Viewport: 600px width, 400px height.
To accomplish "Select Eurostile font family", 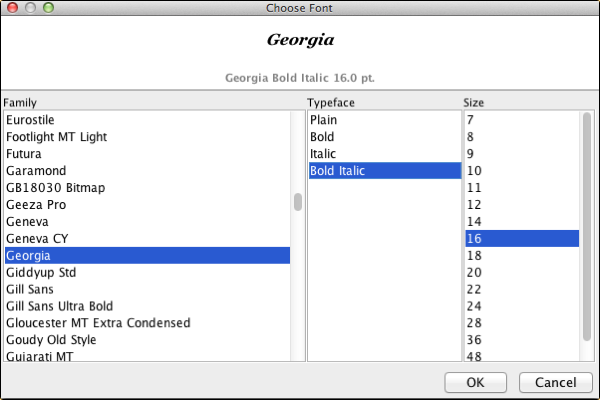I will pyautogui.click(x=147, y=120).
